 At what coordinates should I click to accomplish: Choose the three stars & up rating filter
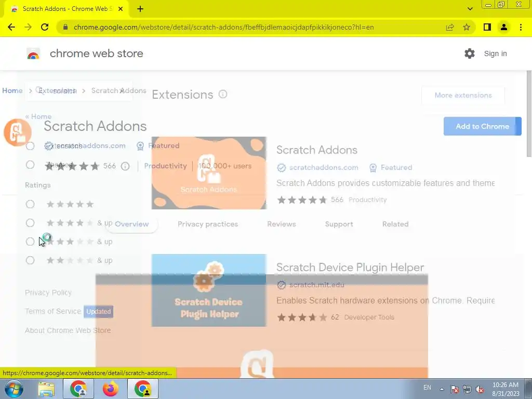coord(30,242)
